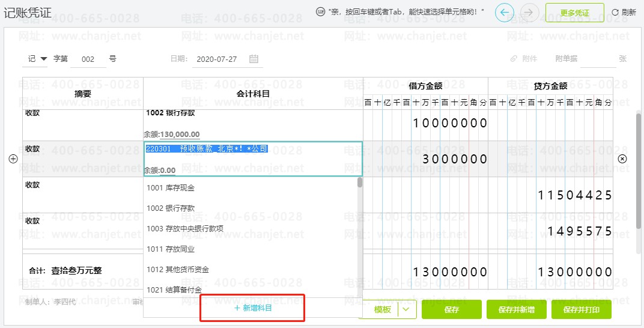Click the 保存并新增 button

(x=516, y=309)
